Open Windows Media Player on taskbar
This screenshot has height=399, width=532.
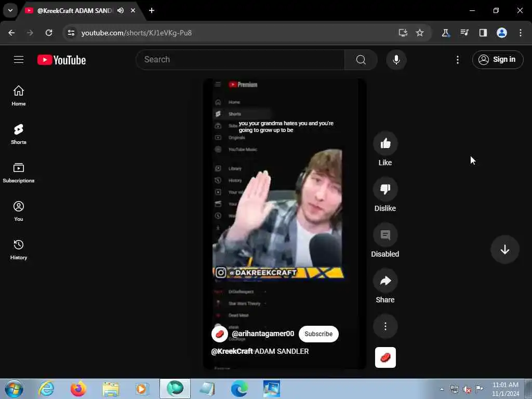[x=142, y=389]
